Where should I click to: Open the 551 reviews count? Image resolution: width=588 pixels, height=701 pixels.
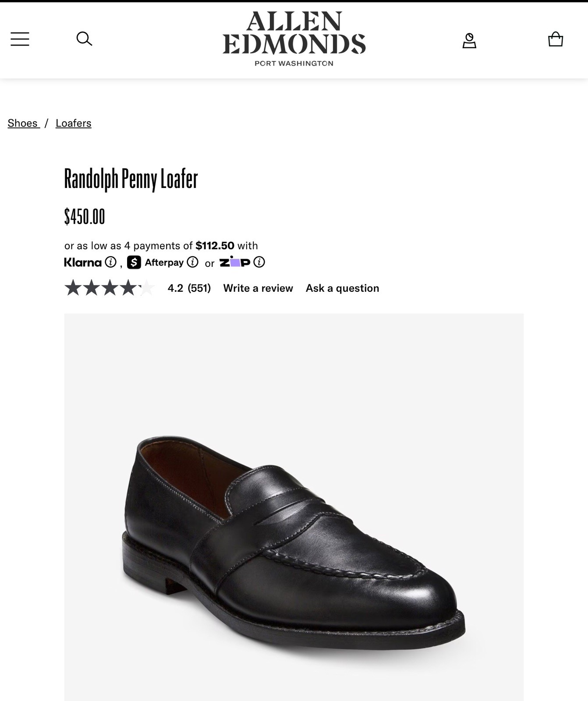click(199, 288)
